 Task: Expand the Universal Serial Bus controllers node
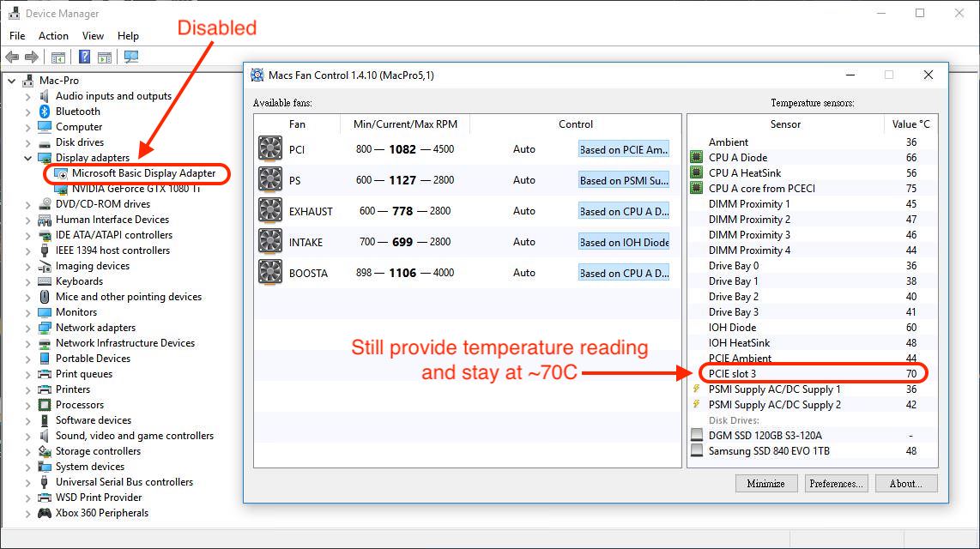27,482
